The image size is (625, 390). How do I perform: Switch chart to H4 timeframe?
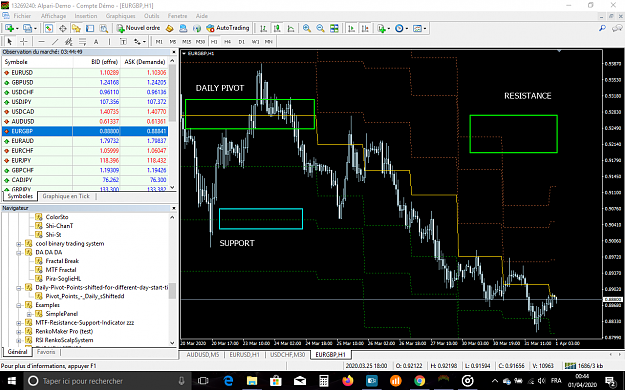tap(227, 41)
